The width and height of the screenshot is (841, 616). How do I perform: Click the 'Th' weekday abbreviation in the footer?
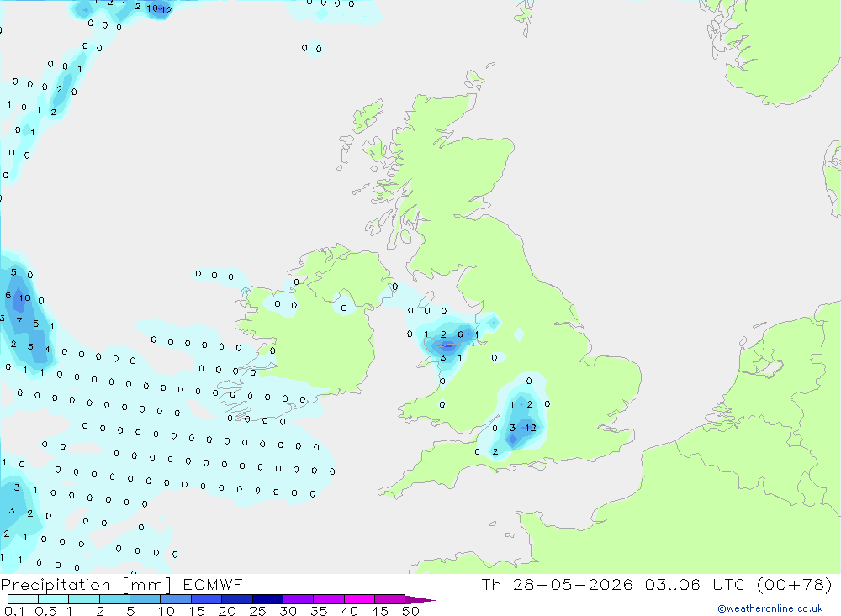point(491,584)
